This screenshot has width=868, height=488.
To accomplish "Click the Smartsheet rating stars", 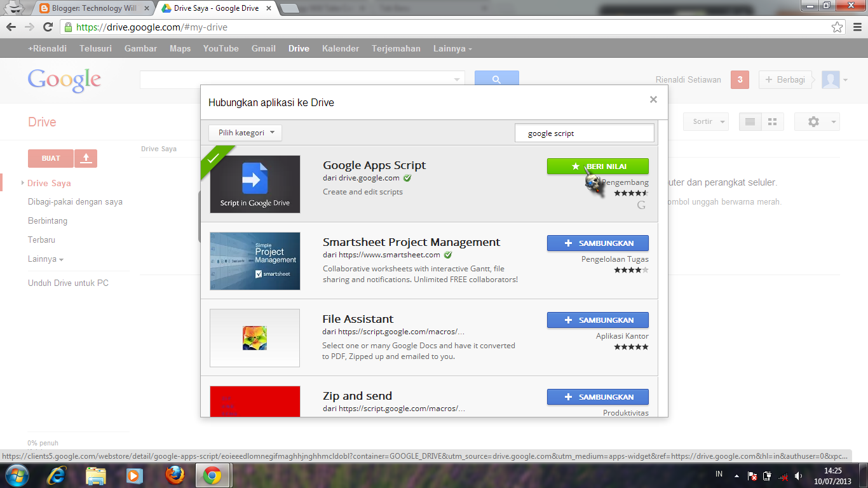I will pyautogui.click(x=631, y=270).
